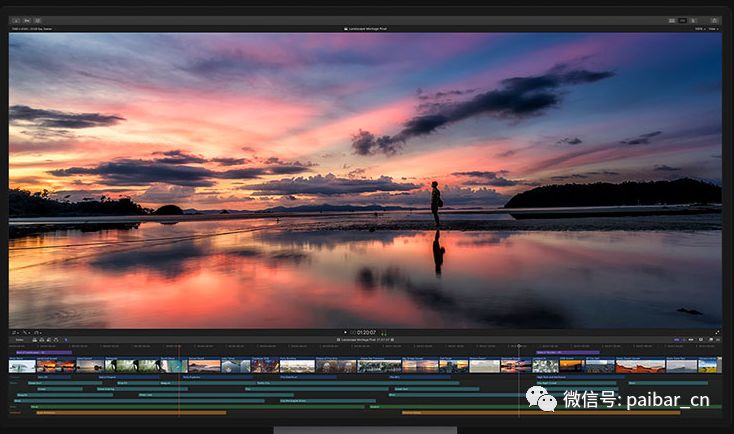Screen dimensions: 734x434
Task: Click the Import Media icon
Action: pyautogui.click(x=16, y=20)
